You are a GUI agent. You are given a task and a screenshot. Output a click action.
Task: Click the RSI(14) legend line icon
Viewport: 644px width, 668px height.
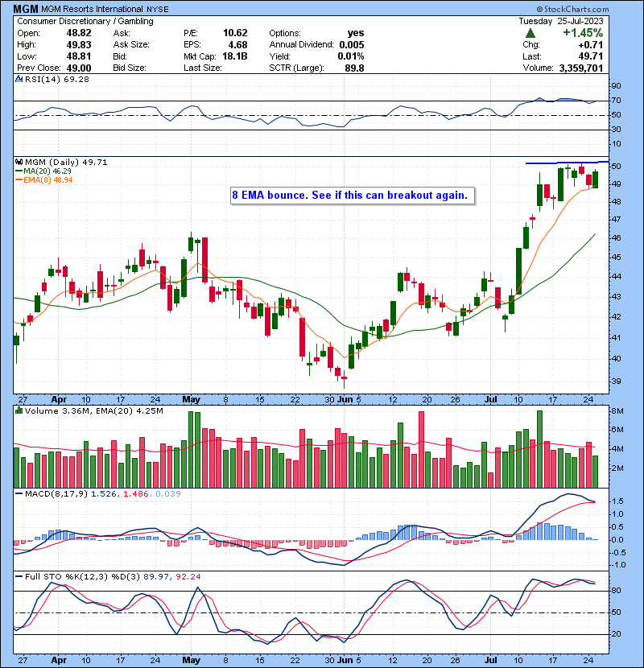(19, 80)
